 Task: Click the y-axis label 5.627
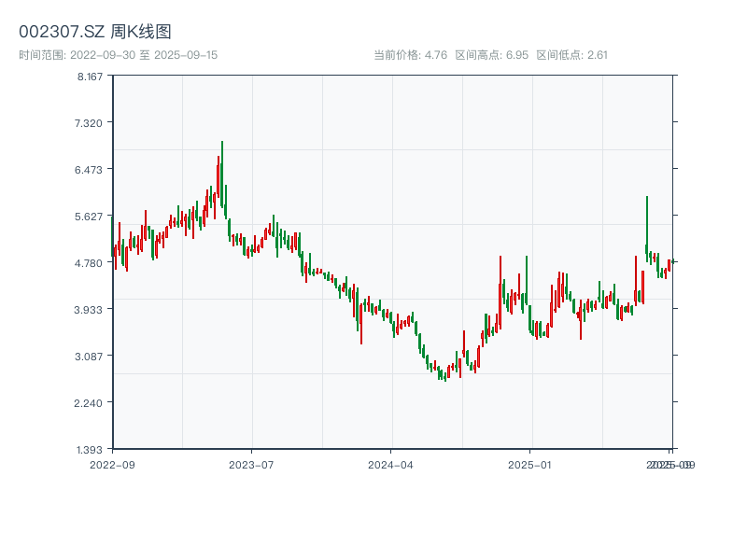[x=88, y=217]
